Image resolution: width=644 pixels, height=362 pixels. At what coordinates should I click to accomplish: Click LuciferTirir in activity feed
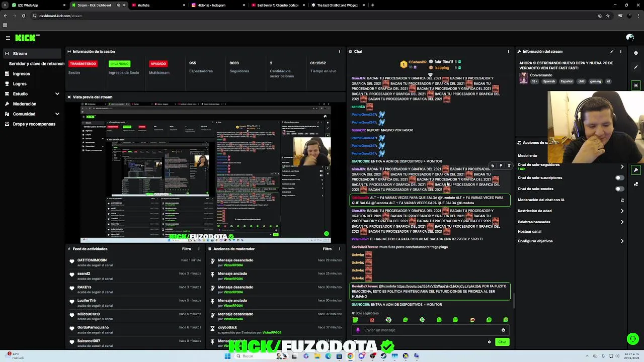pos(87,301)
